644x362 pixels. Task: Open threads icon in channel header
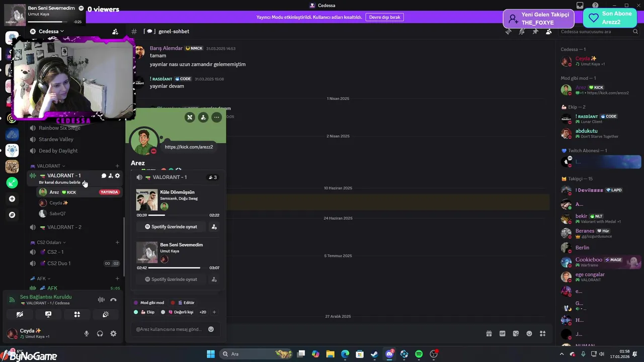click(x=509, y=31)
